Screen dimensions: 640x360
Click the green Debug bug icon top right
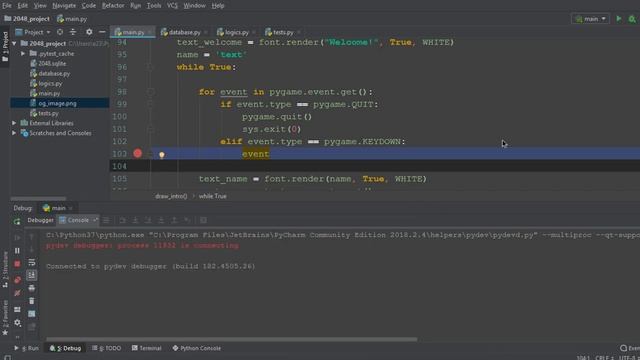click(x=632, y=19)
